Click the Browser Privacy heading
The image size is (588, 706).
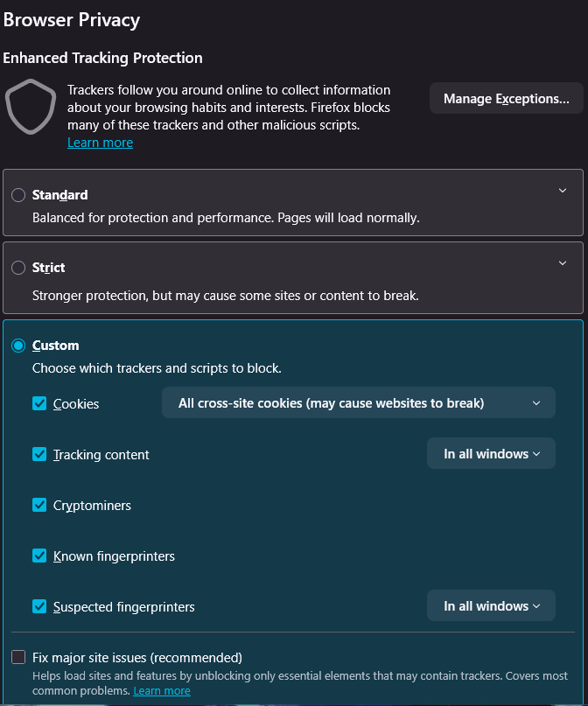[72, 20]
